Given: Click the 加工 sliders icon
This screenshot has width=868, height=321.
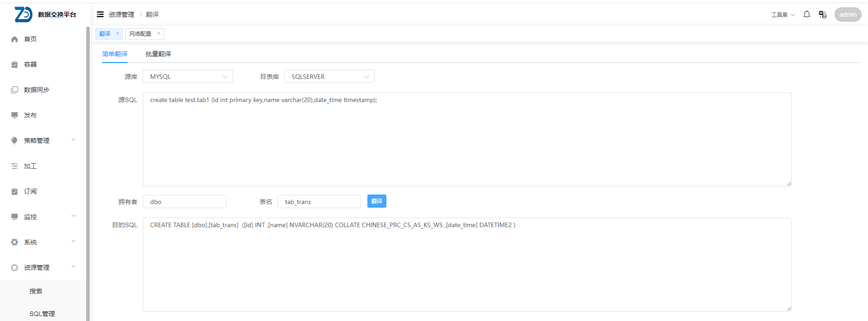Looking at the screenshot, I should click(15, 166).
